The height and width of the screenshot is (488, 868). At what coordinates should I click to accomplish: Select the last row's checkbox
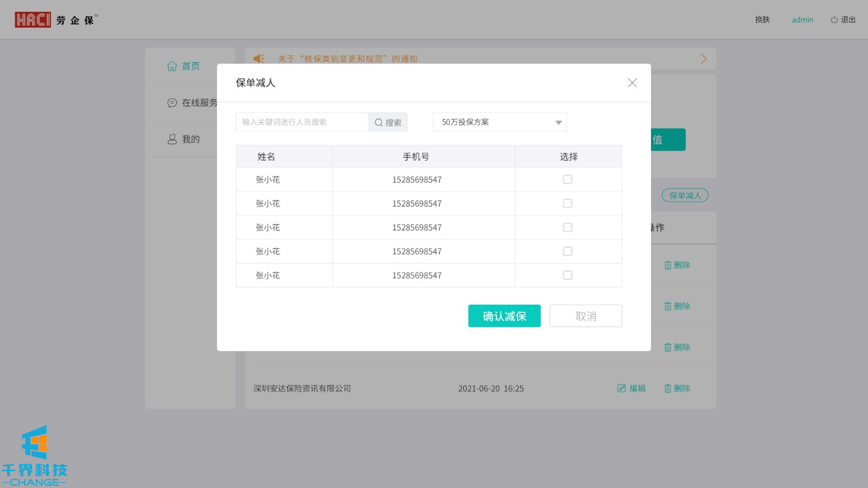tap(567, 275)
